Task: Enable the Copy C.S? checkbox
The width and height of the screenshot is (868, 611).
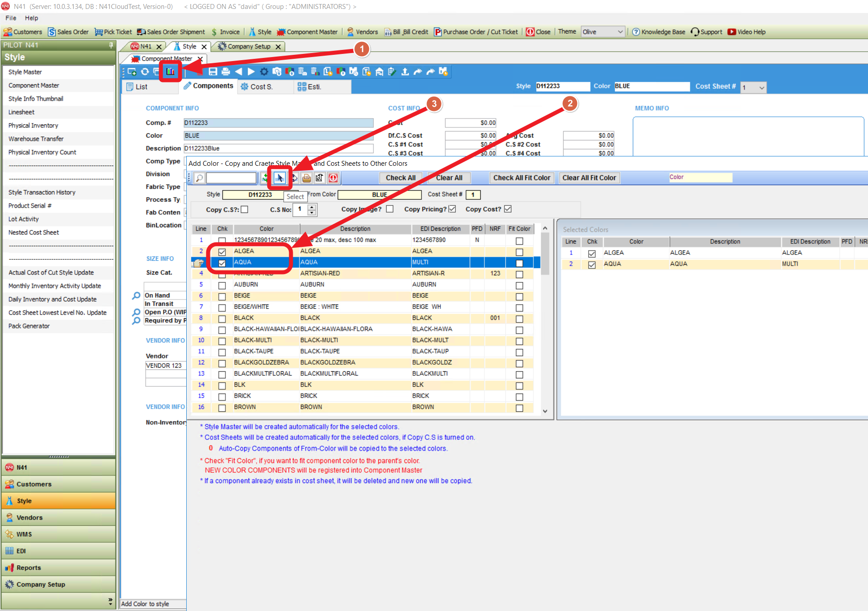Action: (245, 209)
